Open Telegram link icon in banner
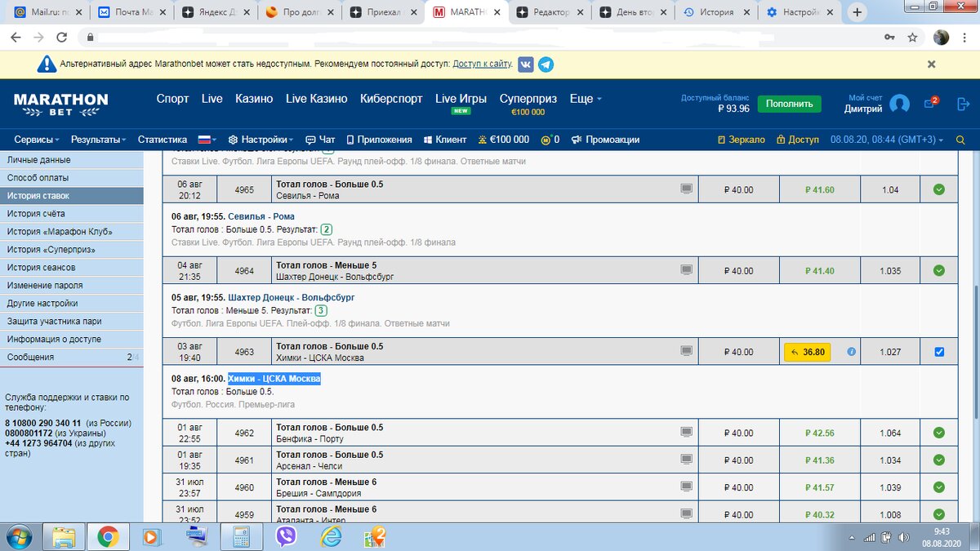The width and height of the screenshot is (980, 551). click(546, 64)
